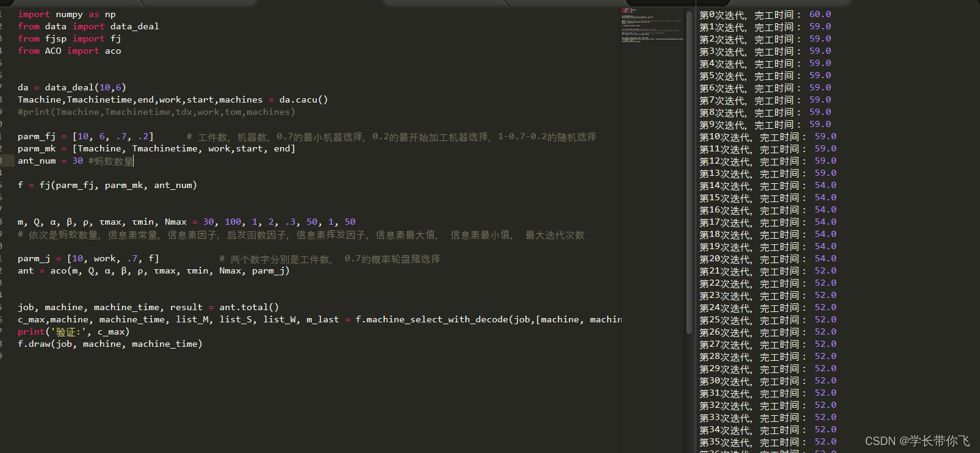This screenshot has height=453, width=980.
Task: Click output row '第2次迭代'
Action: 765,38
